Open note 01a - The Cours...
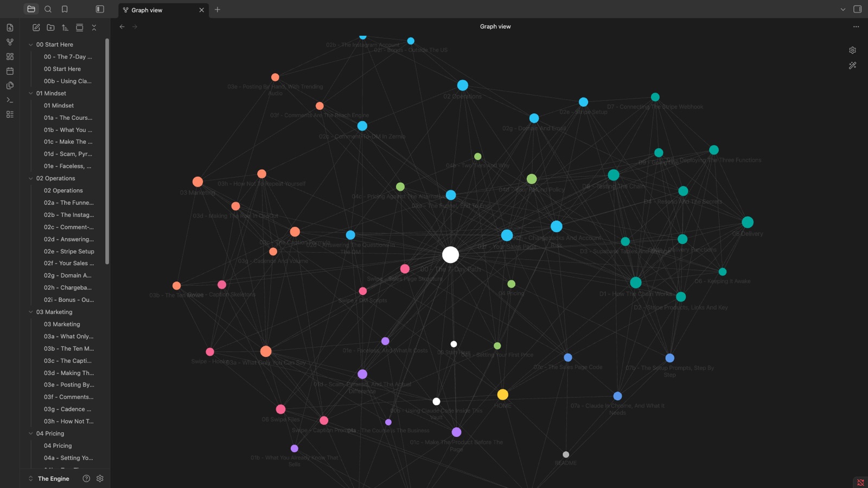Image resolution: width=868 pixels, height=488 pixels. click(x=68, y=118)
